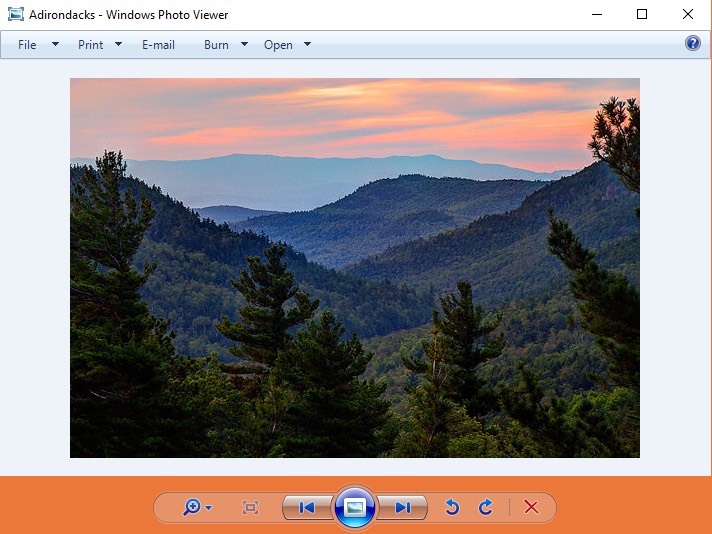Screen dimensions: 712x534
Task: Click the Photo Viewer title bar icon
Action: (15, 15)
